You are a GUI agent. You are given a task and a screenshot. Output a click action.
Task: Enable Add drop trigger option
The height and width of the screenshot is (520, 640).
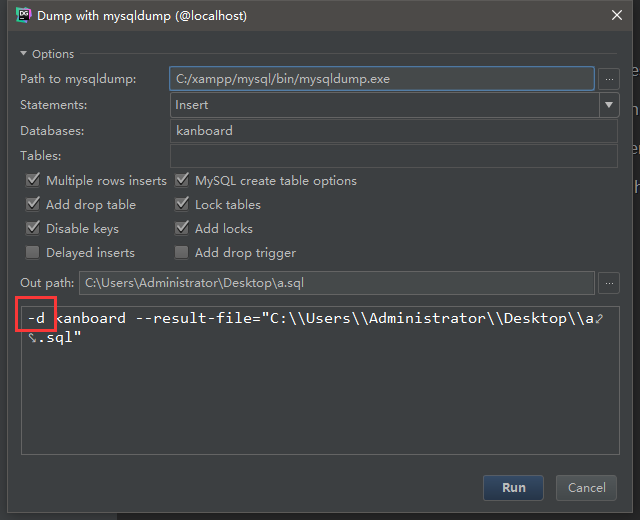pyautogui.click(x=182, y=253)
